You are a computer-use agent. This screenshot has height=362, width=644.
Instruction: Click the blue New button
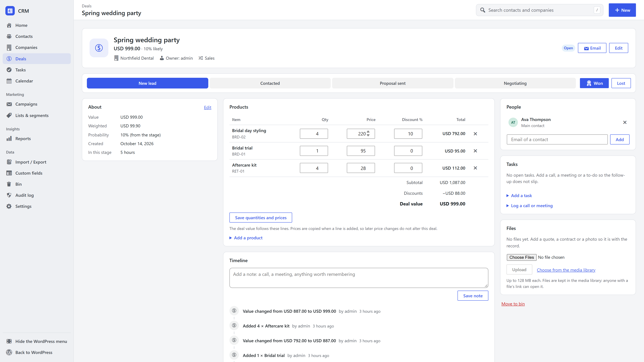point(622,10)
